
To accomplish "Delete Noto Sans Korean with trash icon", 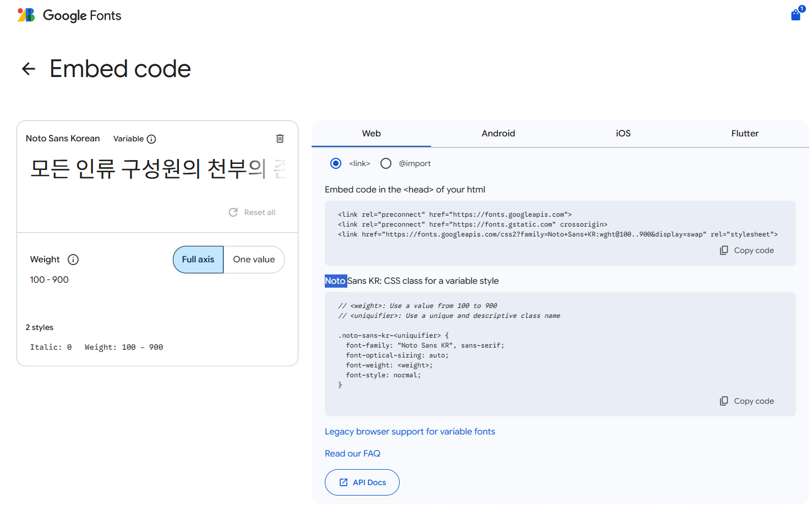I will [280, 139].
